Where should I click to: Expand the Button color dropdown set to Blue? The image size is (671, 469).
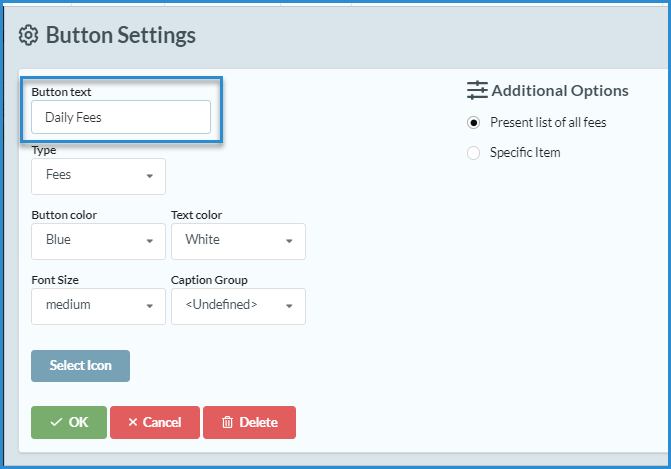coord(98,241)
